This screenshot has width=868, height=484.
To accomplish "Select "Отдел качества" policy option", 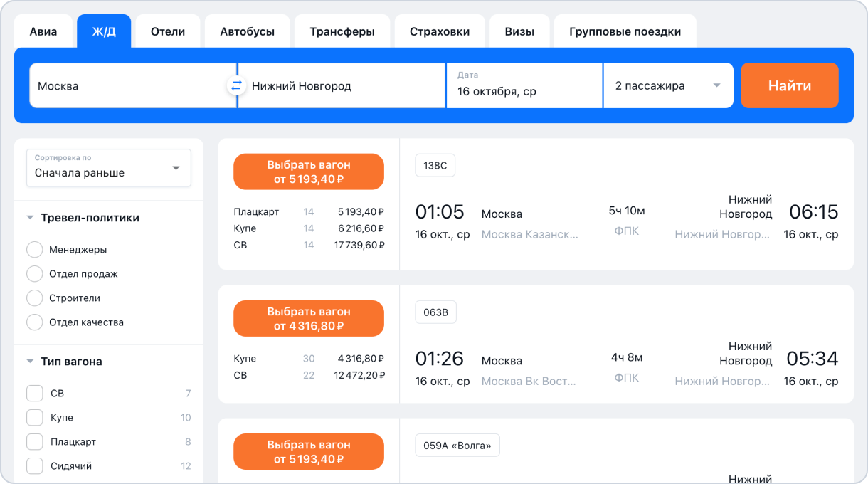I will pyautogui.click(x=35, y=322).
